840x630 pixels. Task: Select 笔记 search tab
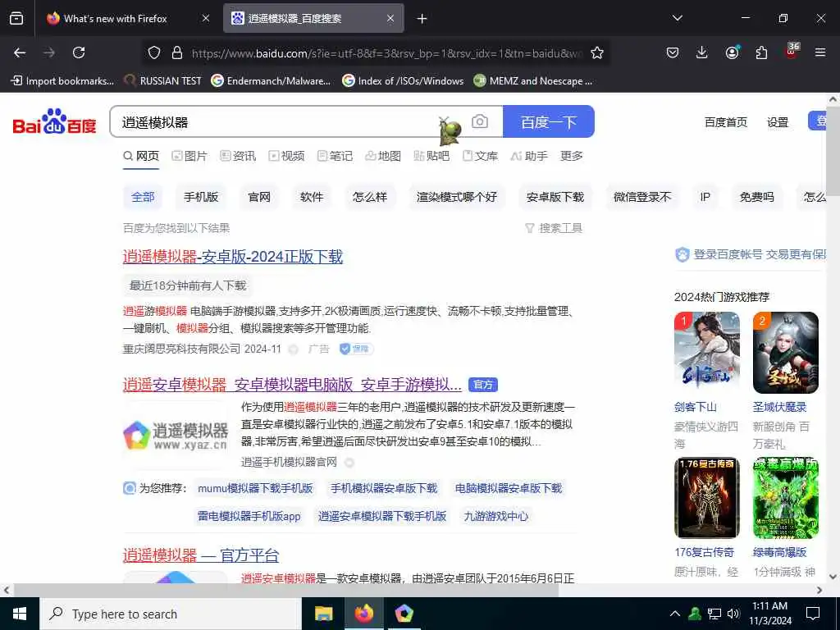[335, 156]
